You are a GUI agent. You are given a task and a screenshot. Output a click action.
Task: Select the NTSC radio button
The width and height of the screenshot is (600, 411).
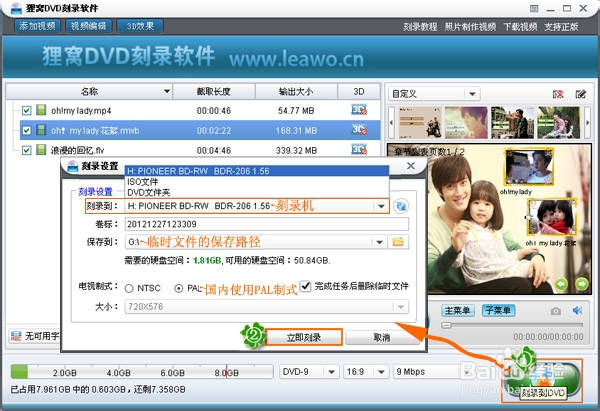pyautogui.click(x=129, y=288)
